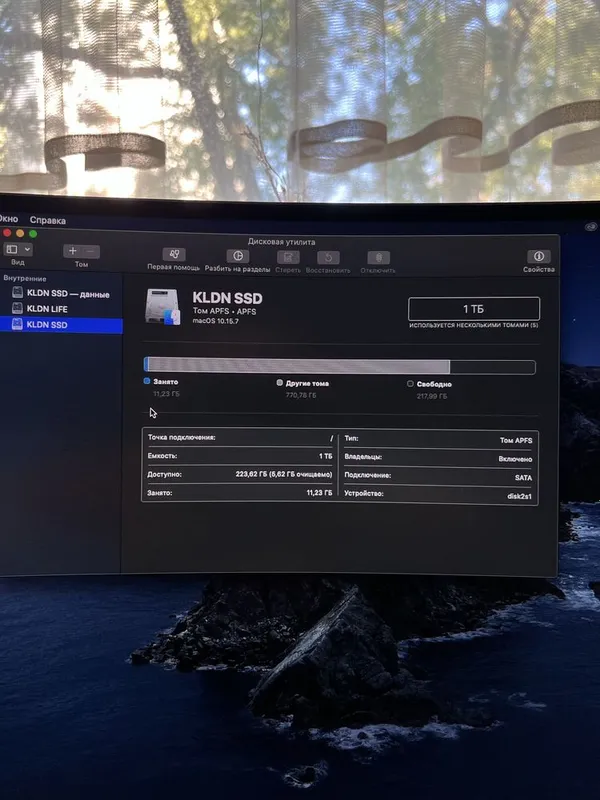Viewport: 600px width, 800px height.
Task: Click the Свободно legend swatch
Action: click(x=410, y=384)
